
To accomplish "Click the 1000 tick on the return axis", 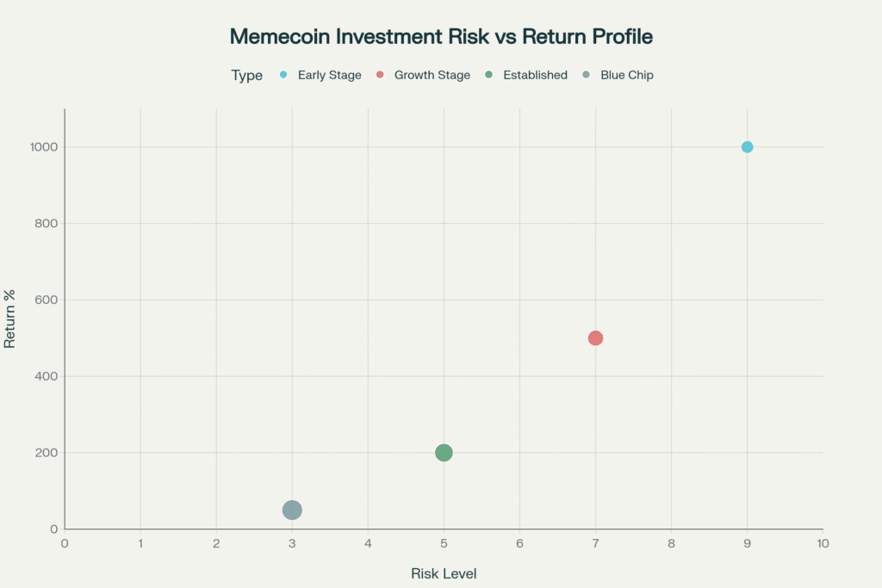I will click(x=42, y=147).
